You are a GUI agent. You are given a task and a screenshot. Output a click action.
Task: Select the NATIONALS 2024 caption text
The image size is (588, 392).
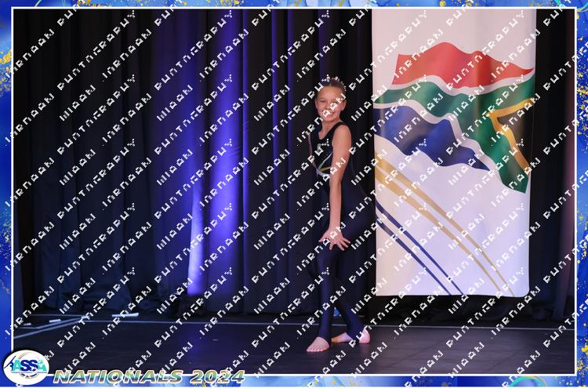click(149, 376)
